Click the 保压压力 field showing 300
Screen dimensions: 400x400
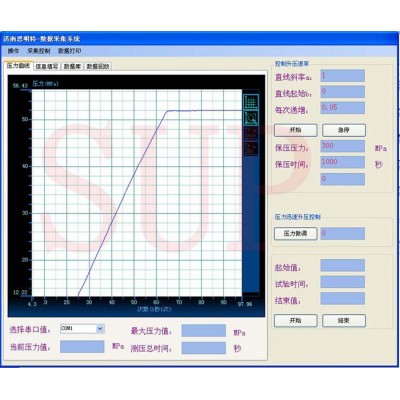tap(342, 146)
